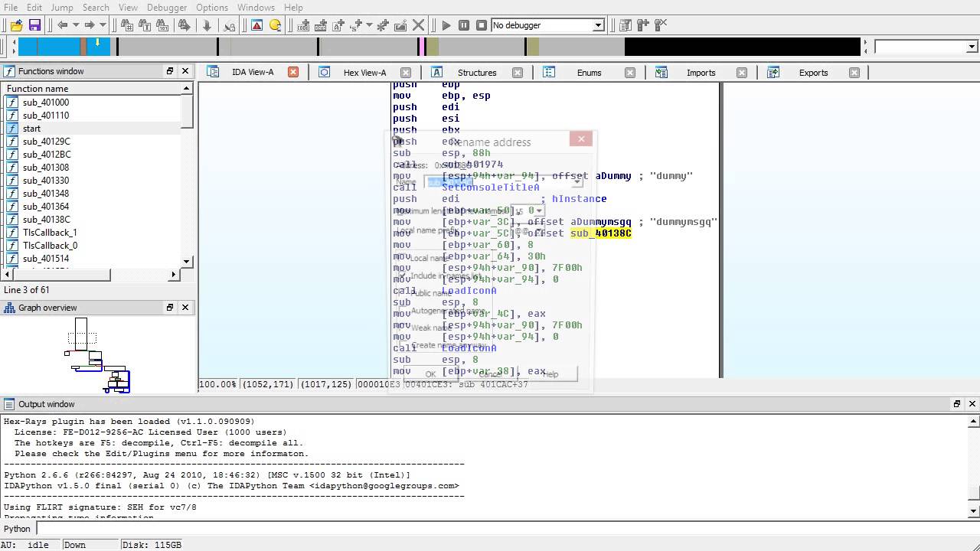The image size is (980, 551).
Task: Close the Exports tab
Action: tap(854, 73)
